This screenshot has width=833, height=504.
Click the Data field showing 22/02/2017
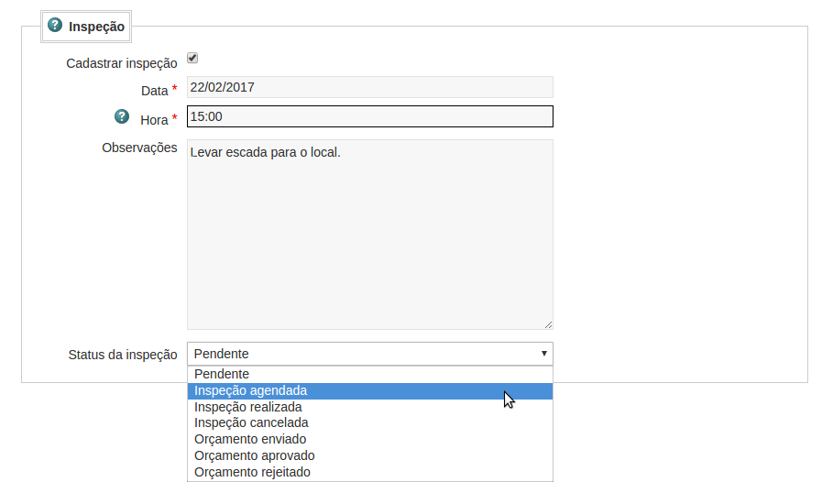tap(369, 87)
